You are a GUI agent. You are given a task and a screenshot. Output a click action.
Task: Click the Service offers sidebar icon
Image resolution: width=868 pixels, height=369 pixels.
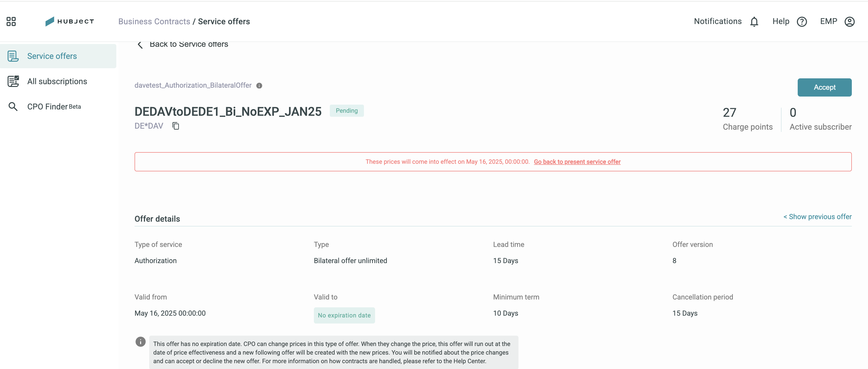coord(13,56)
